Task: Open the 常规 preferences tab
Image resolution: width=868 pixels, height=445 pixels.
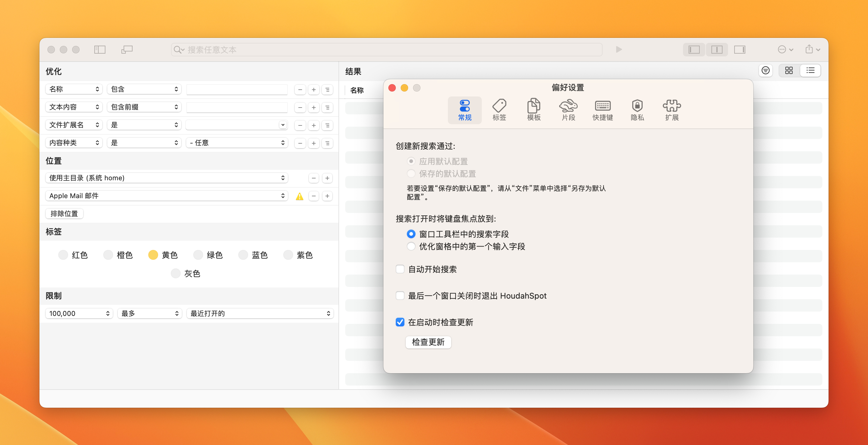Action: [x=465, y=110]
